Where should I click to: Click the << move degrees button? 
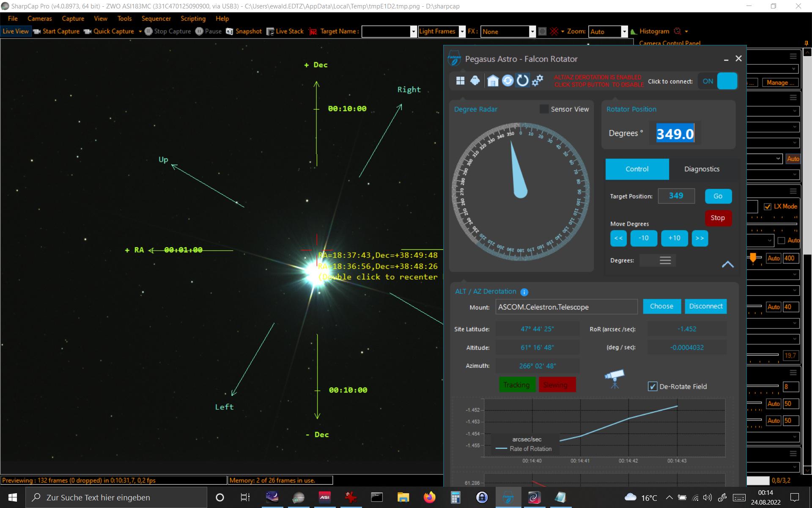tap(618, 238)
